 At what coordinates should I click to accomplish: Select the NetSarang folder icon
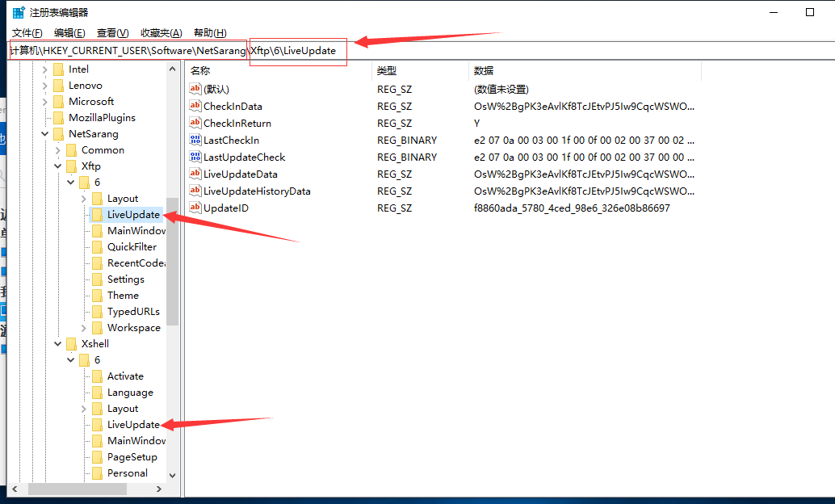59,134
